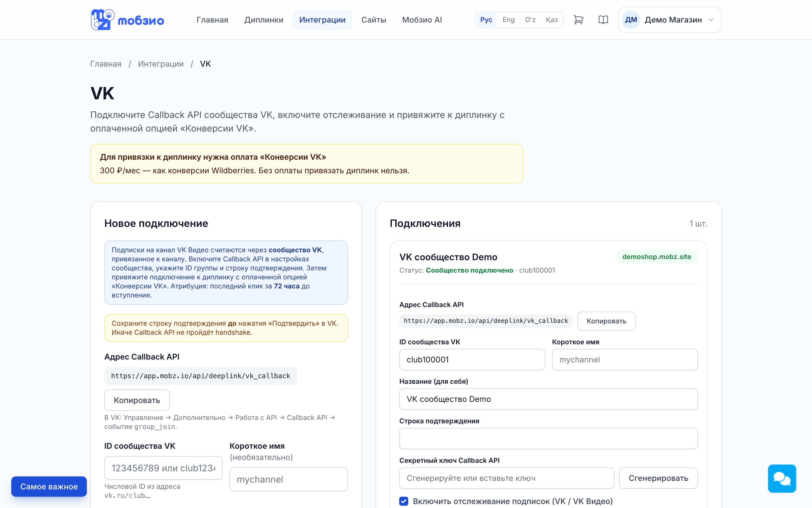Click new connection Короткое имя field

(x=288, y=479)
